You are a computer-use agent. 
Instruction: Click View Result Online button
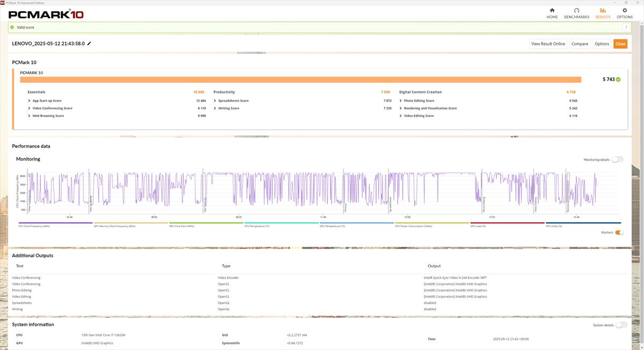coord(548,44)
